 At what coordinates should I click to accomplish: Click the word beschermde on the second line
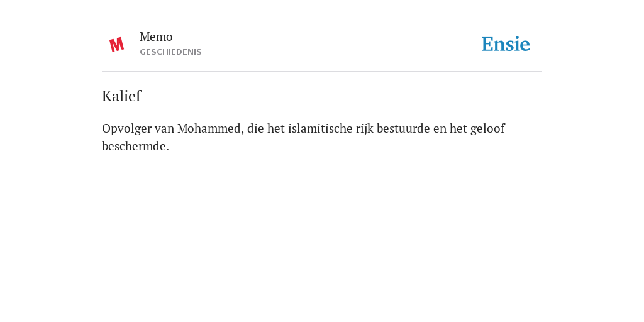pos(136,146)
